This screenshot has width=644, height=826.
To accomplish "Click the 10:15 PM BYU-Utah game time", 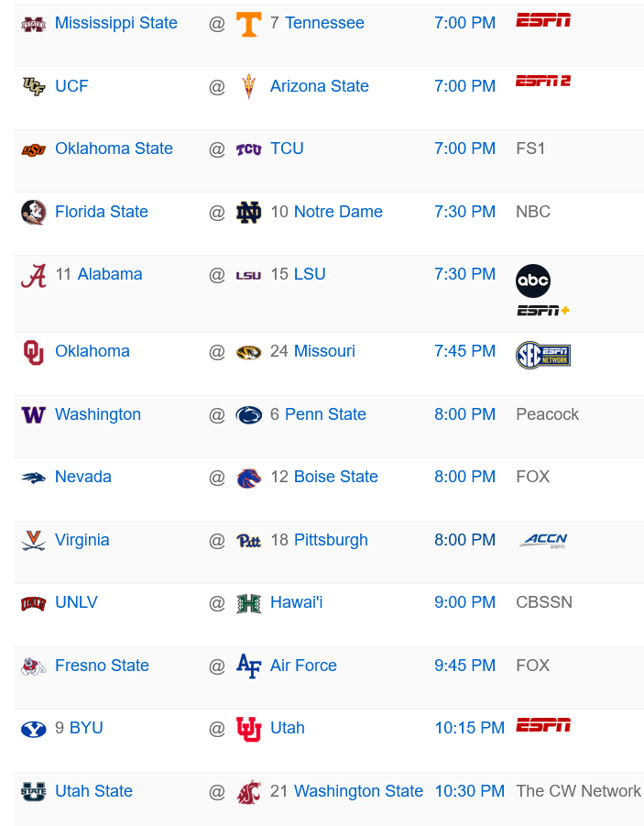I will [x=470, y=728].
